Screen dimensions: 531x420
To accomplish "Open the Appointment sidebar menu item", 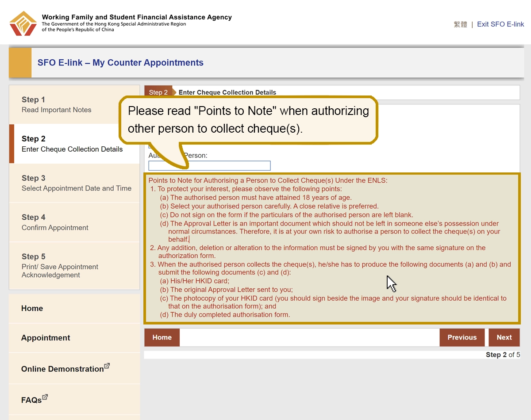I will [x=74, y=338].
